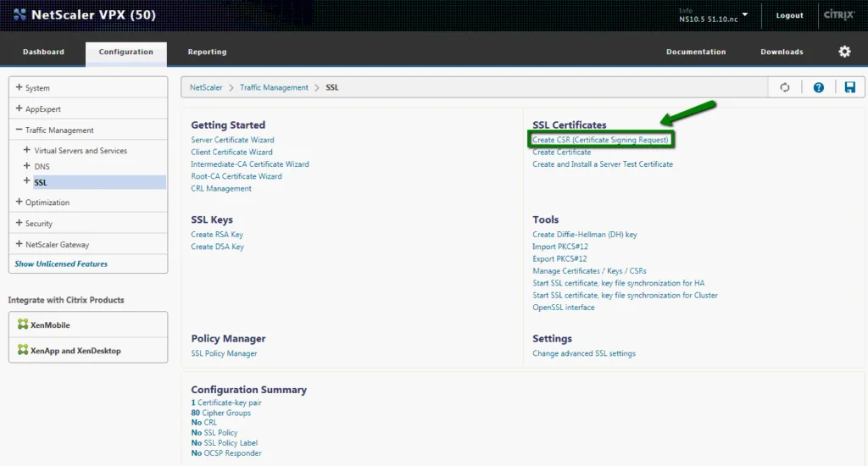Click the No SSL Policy Label entry
The height and width of the screenshot is (466, 868).
224,443
